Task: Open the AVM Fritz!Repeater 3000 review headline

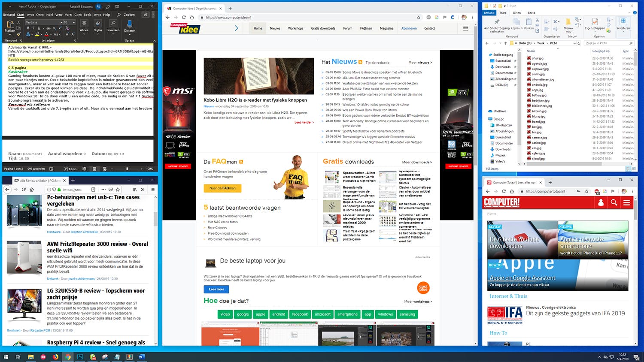Action: [x=97, y=247]
